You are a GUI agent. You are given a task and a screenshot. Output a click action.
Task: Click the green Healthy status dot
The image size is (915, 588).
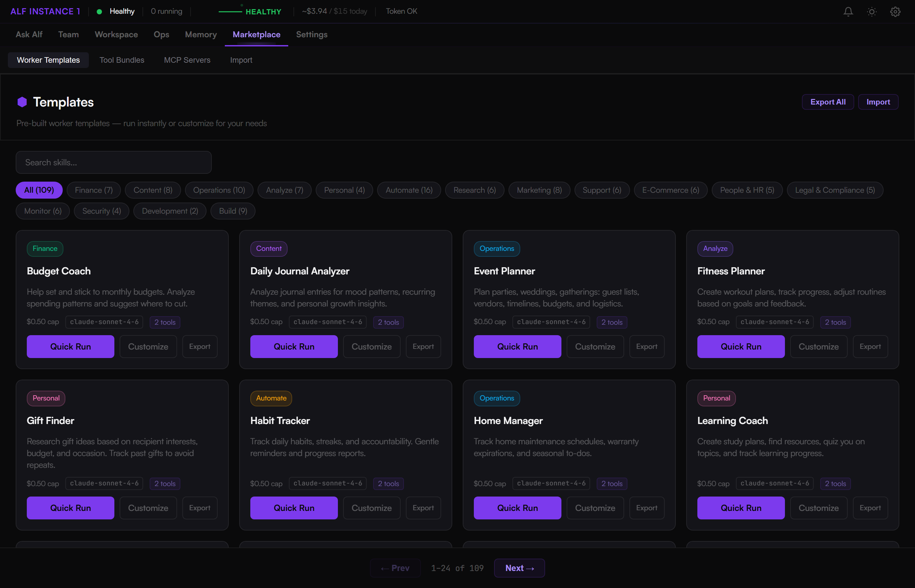tap(99, 11)
